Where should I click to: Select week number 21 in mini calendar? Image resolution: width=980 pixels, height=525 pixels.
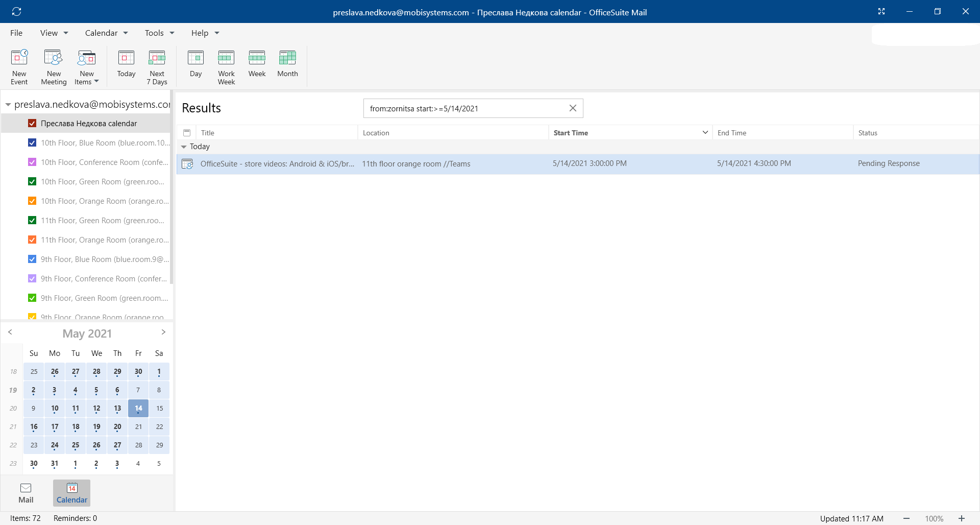point(13,426)
